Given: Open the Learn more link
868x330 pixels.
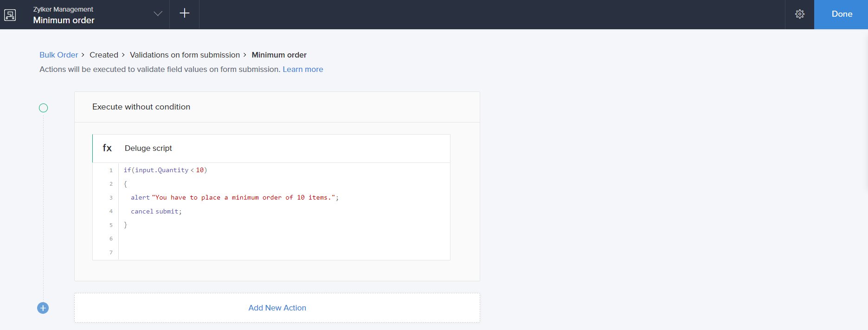Looking at the screenshot, I should click(302, 69).
